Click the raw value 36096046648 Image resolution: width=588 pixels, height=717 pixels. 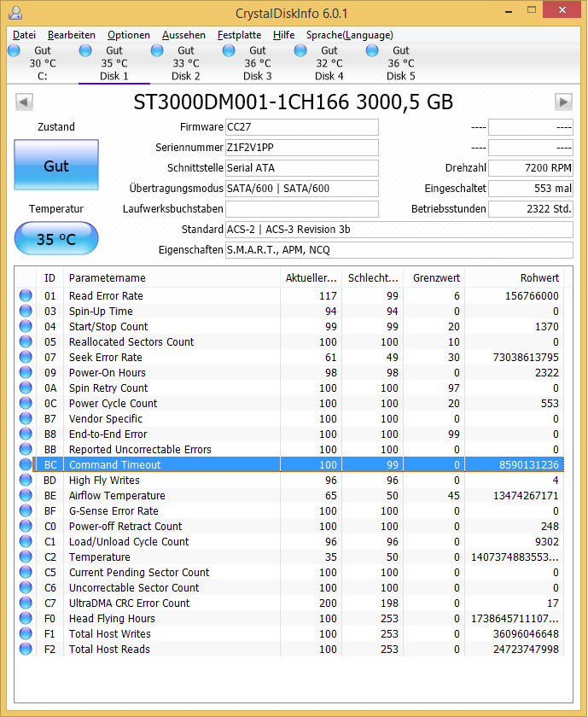[526, 633]
